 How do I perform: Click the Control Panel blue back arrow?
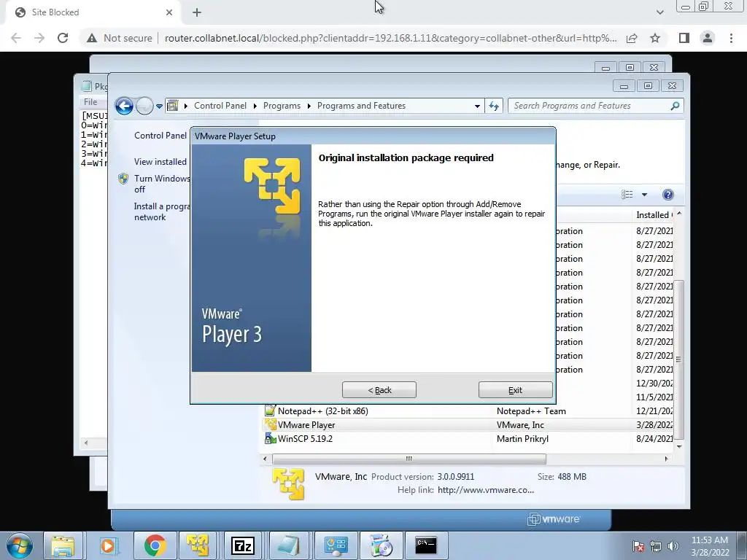(124, 106)
